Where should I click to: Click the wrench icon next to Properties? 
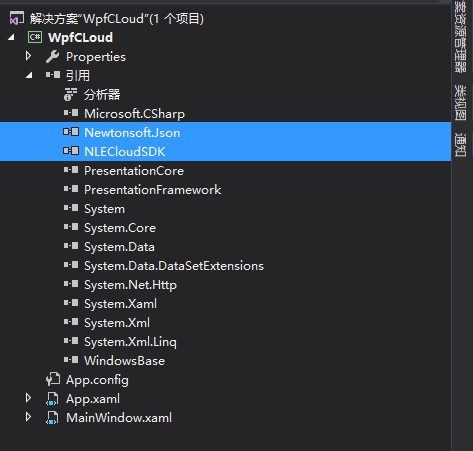pyautogui.click(x=52, y=56)
